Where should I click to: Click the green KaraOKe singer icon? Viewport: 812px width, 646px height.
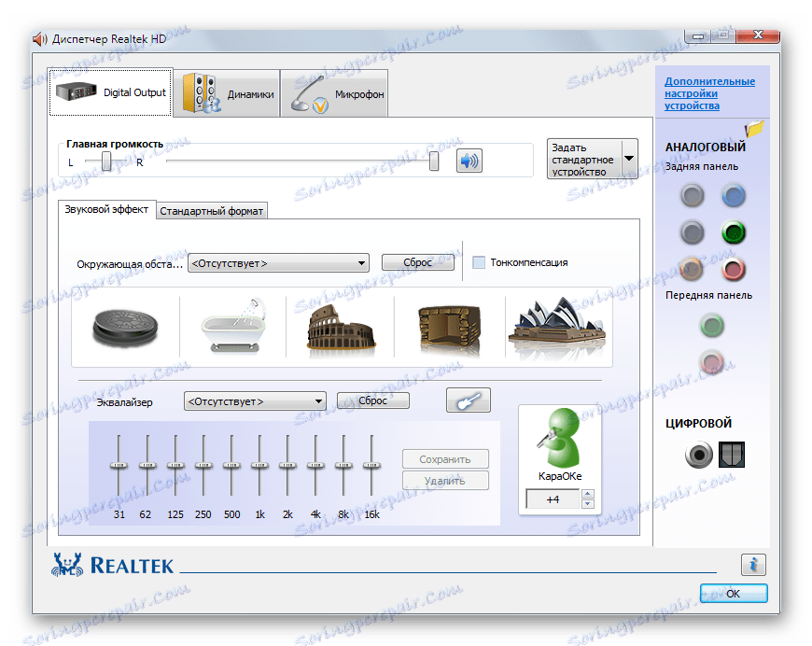tap(559, 438)
